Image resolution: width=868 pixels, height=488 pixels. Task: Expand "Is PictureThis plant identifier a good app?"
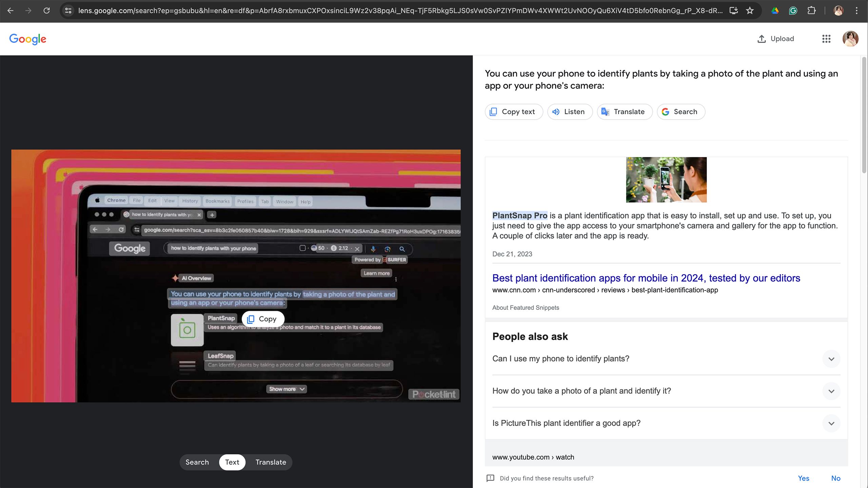pyautogui.click(x=831, y=423)
